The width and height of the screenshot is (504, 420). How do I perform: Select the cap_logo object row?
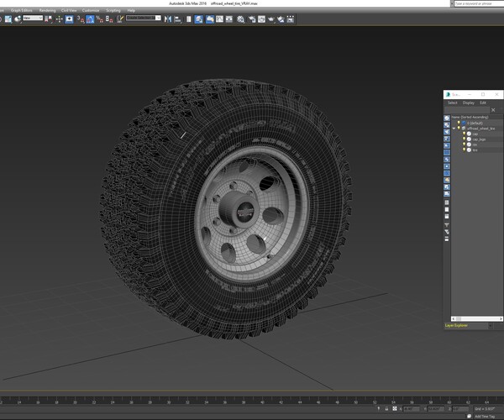[x=477, y=139]
